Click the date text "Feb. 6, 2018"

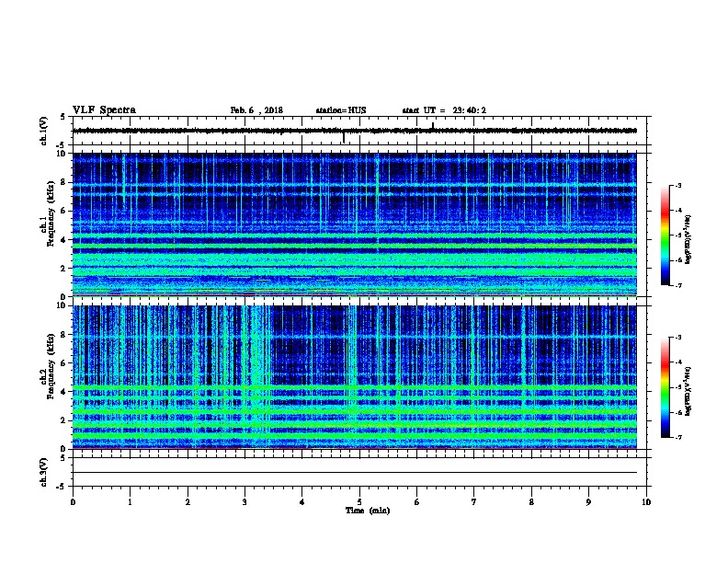tap(256, 110)
